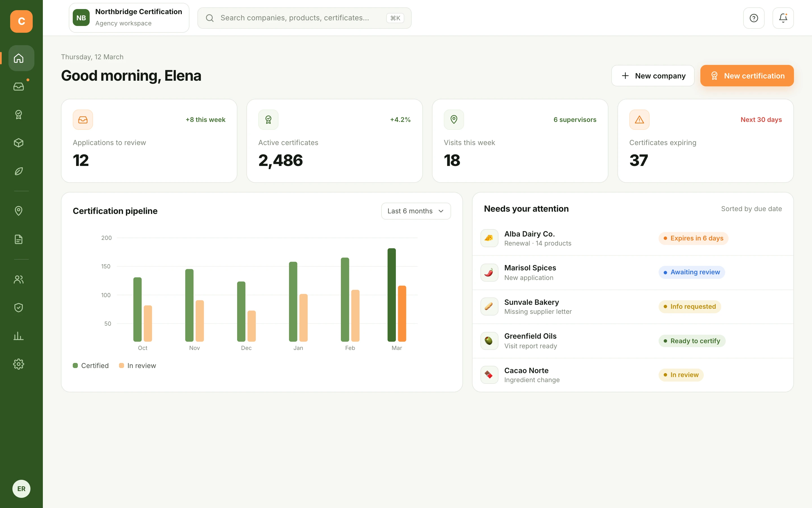
Task: Open the leaf ingredients sidebar icon
Action: pyautogui.click(x=19, y=171)
